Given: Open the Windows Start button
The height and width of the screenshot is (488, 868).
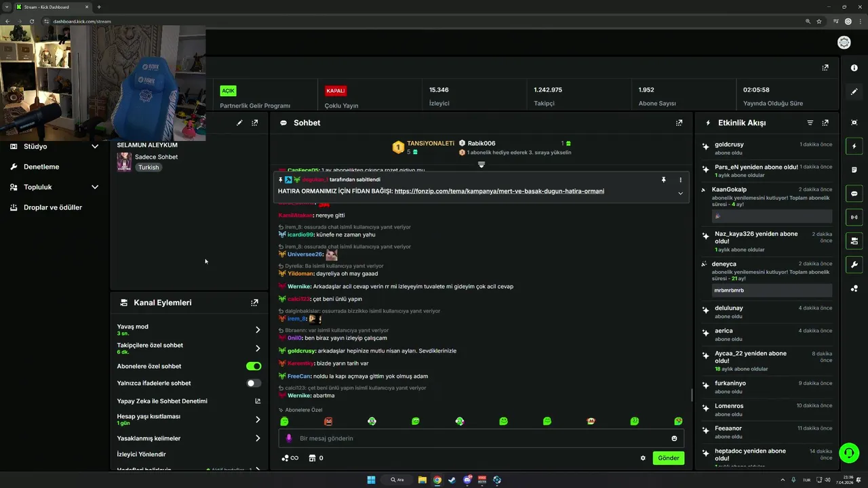Looking at the screenshot, I should coord(371,480).
